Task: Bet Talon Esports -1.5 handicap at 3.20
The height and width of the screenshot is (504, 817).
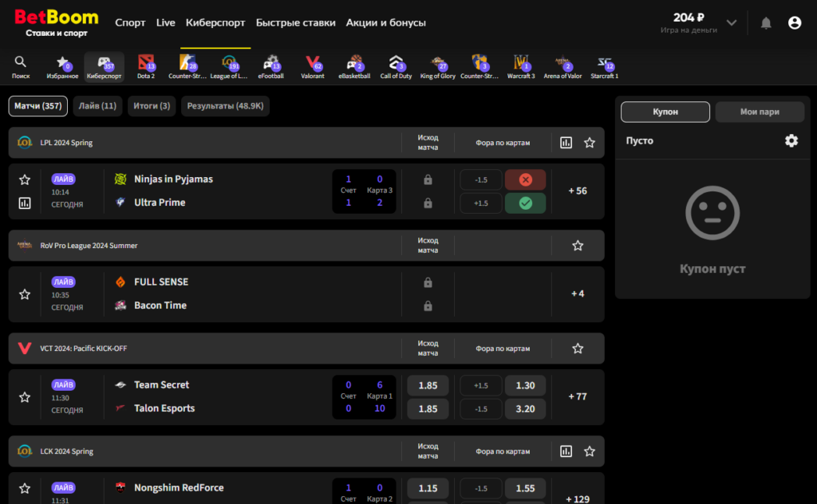Action: [x=525, y=409]
